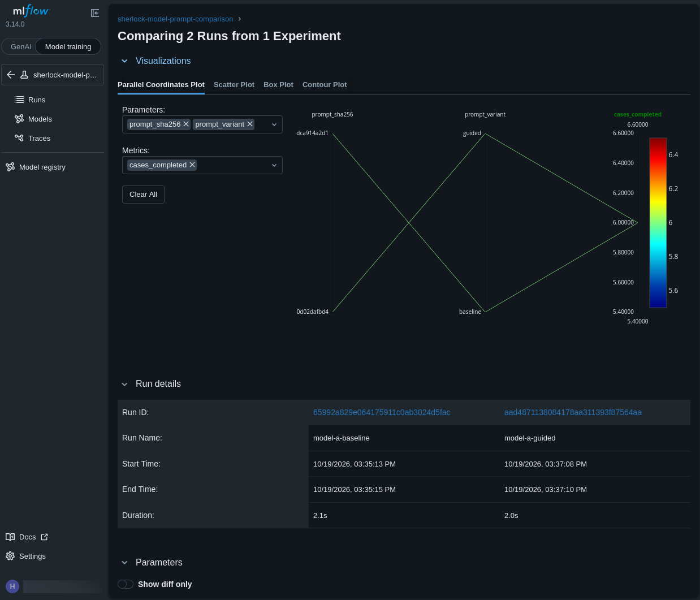Click the model-a-guided run name
700x600 pixels.
[530, 438]
